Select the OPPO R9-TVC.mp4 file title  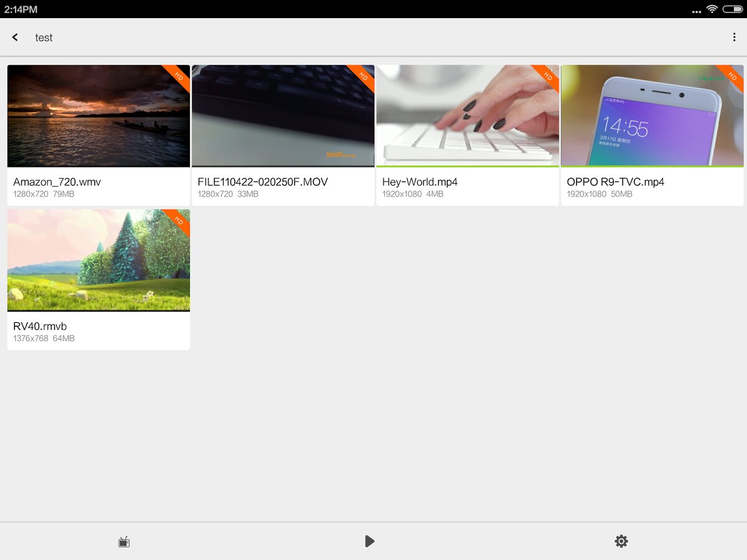click(x=616, y=182)
